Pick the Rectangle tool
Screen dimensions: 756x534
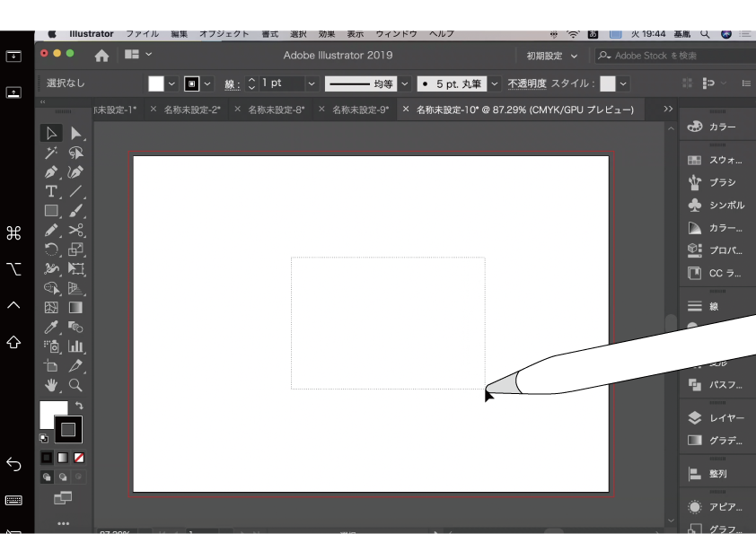(x=52, y=211)
